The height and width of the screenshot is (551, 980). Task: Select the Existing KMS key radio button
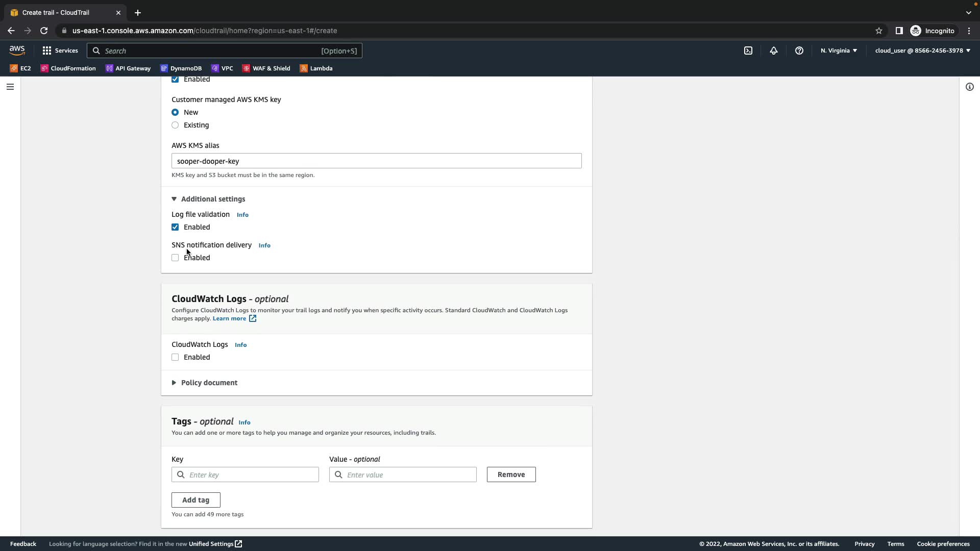click(x=175, y=125)
